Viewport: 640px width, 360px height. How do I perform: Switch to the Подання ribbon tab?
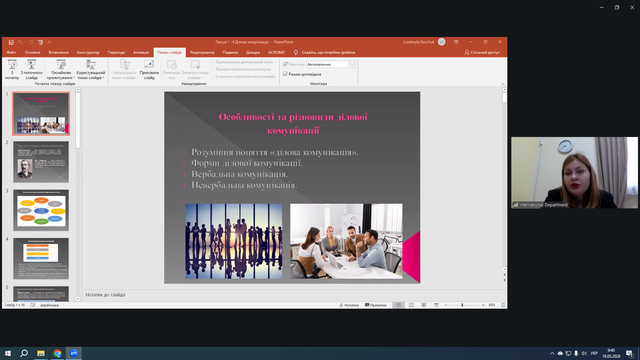[x=230, y=53]
